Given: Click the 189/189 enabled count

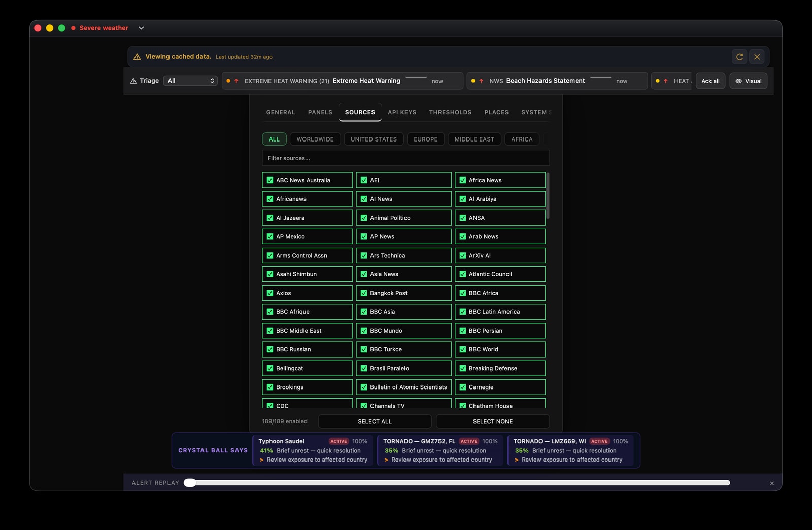Looking at the screenshot, I should (x=285, y=421).
